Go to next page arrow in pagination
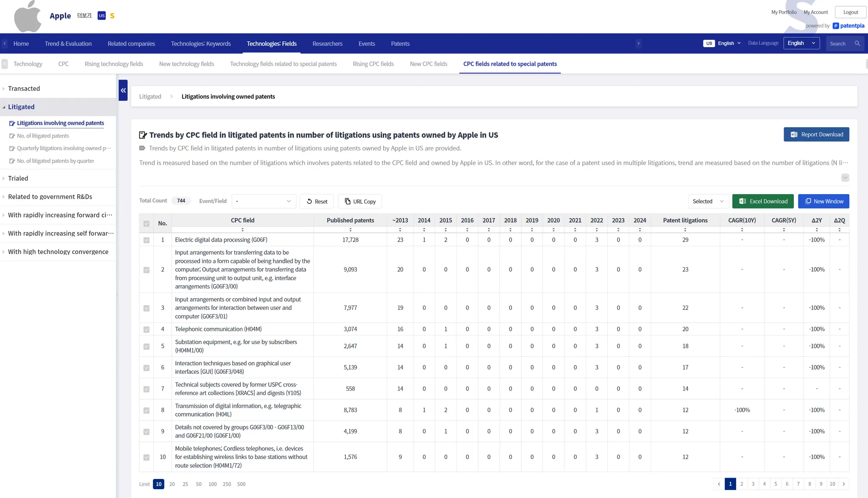The width and height of the screenshot is (868, 498). [x=844, y=484]
